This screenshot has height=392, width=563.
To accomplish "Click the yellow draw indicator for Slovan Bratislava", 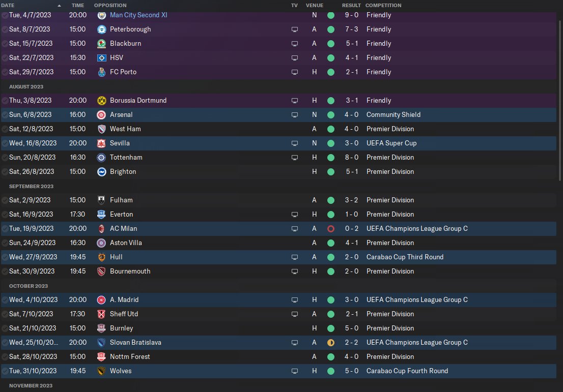I will (x=331, y=343).
